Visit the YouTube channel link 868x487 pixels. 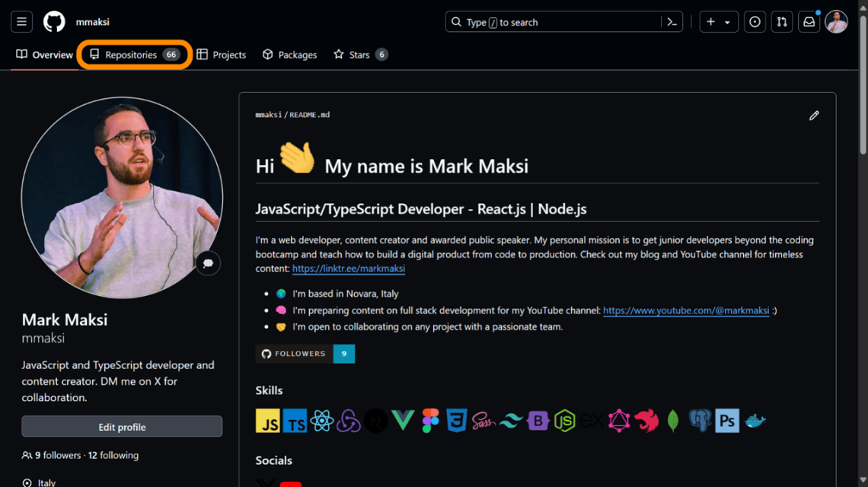click(685, 310)
